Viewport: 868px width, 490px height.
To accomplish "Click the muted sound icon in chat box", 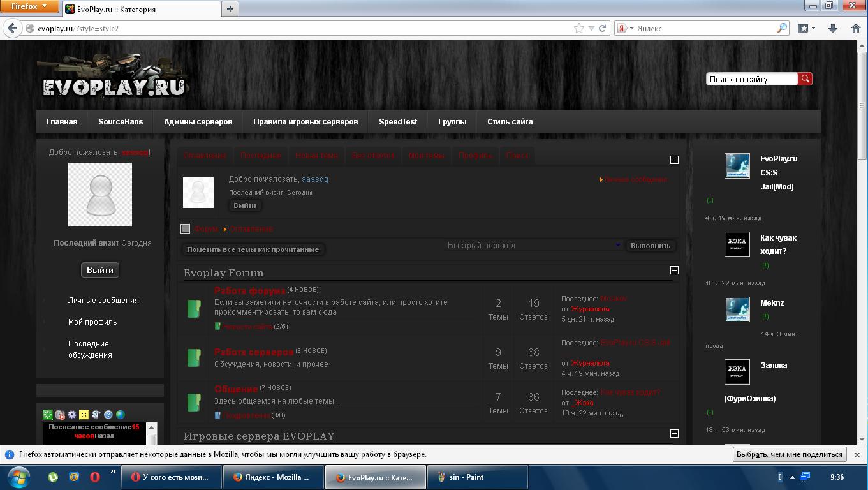I will 60,414.
